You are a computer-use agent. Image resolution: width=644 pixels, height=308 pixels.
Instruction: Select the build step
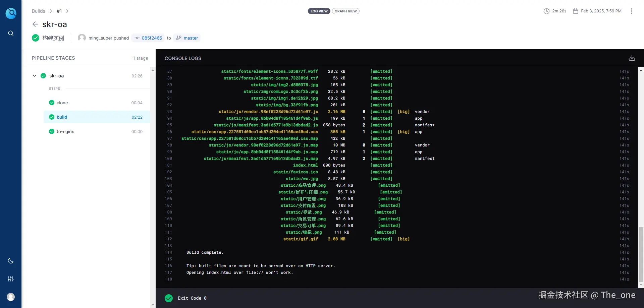[x=97, y=117]
